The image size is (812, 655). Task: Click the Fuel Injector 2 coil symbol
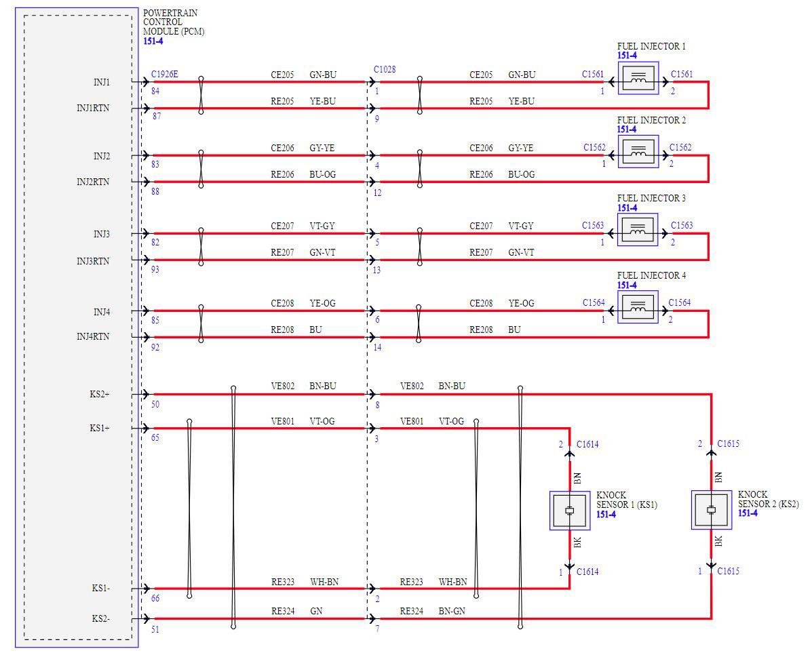click(638, 152)
